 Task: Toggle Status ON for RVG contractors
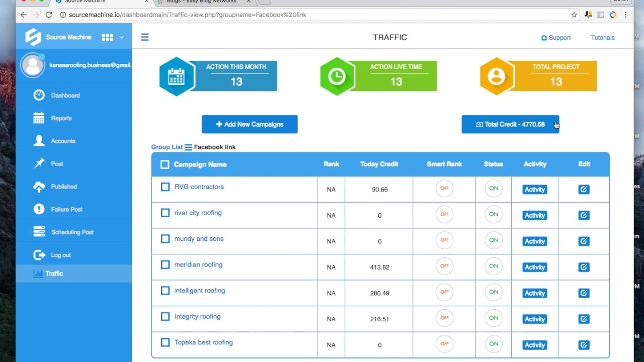pyautogui.click(x=494, y=189)
